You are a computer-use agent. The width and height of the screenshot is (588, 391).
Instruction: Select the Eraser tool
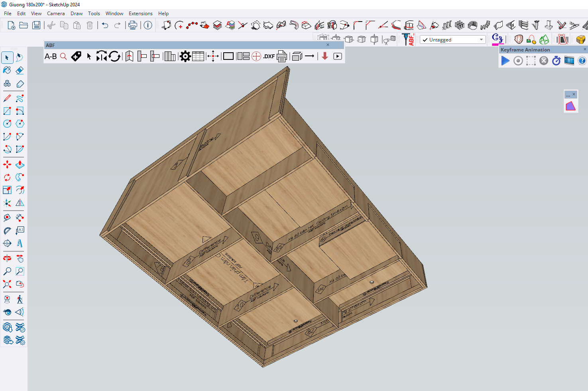(20, 71)
